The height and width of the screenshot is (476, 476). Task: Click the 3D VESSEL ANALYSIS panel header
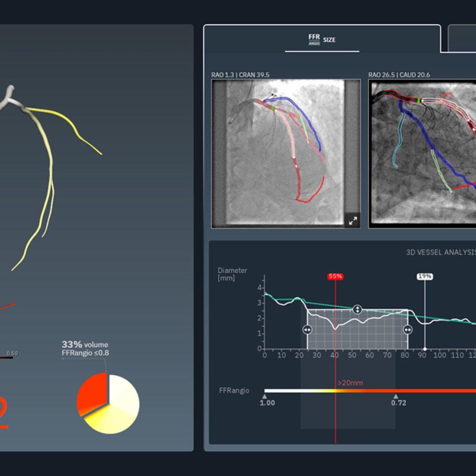click(x=440, y=251)
